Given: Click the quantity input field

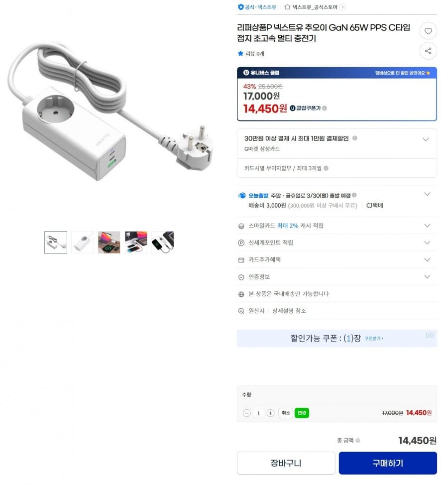Looking at the screenshot, I should (x=258, y=413).
